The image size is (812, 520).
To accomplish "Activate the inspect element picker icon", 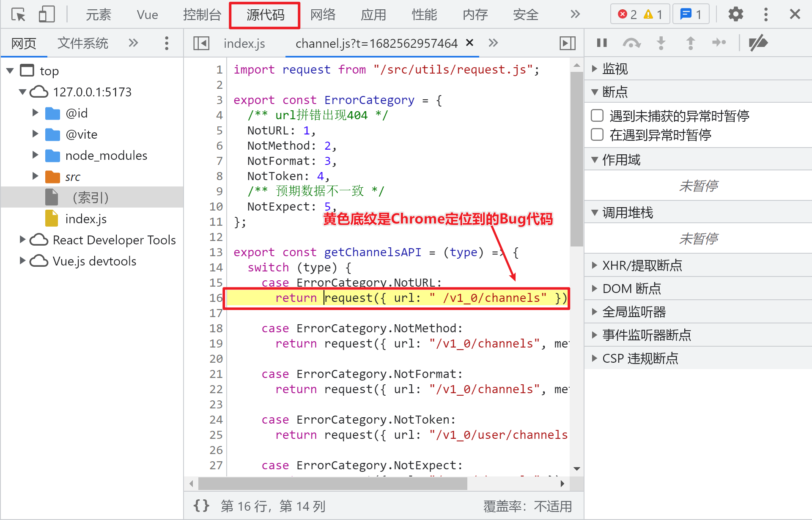I will point(18,15).
